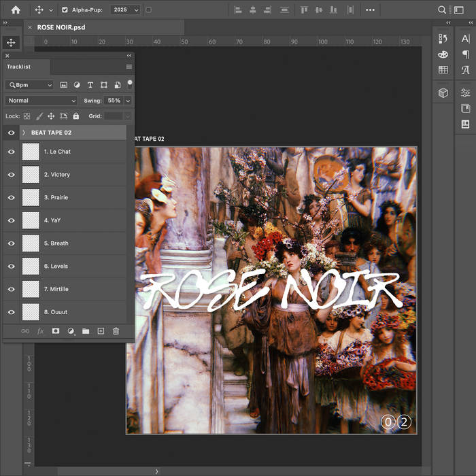
Task: Hide the '1. Le Chat' layer
Action: click(x=11, y=152)
